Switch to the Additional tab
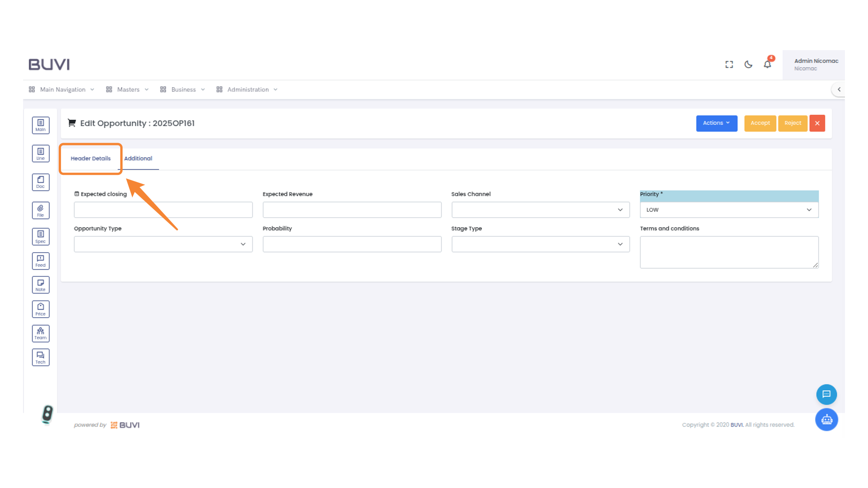 (138, 159)
